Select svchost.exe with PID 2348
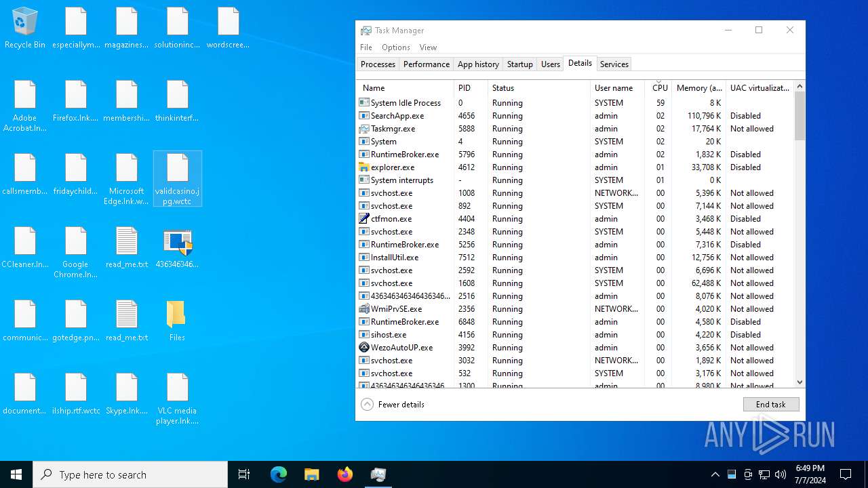 (x=575, y=232)
